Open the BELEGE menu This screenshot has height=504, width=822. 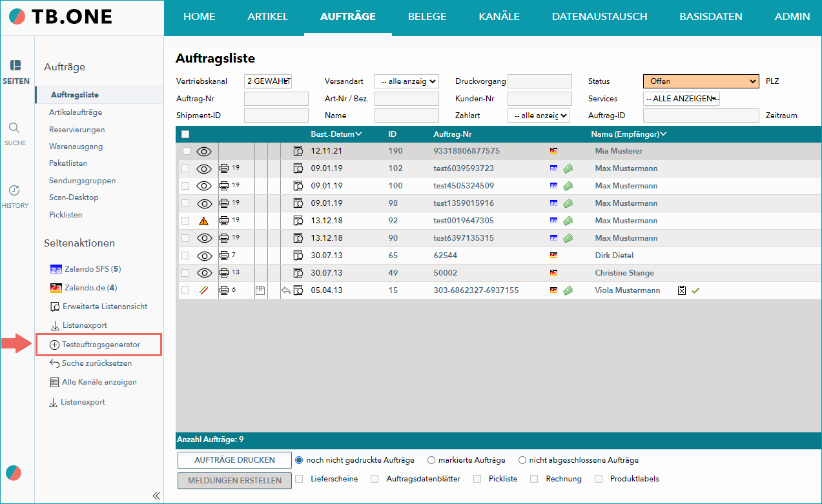click(427, 17)
